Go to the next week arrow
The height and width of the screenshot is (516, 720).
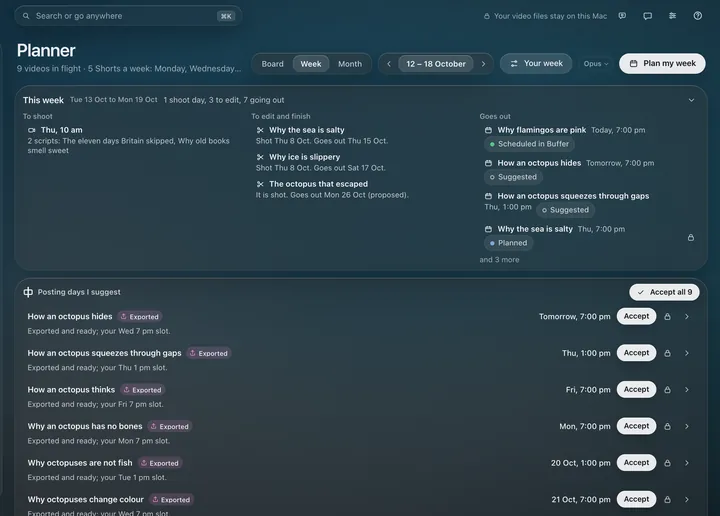click(x=483, y=64)
